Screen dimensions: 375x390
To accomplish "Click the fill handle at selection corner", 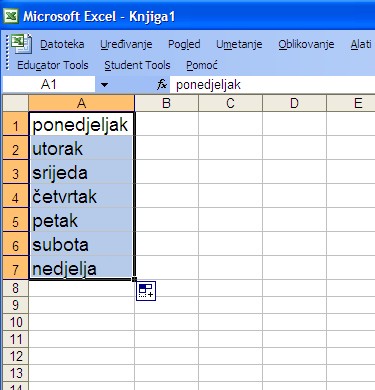I will click(x=134, y=279).
